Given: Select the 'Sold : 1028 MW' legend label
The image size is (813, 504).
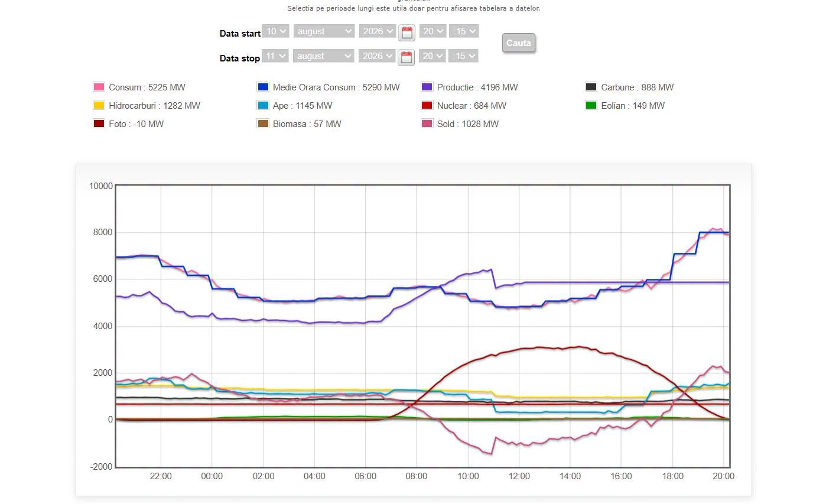Looking at the screenshot, I should (468, 124).
